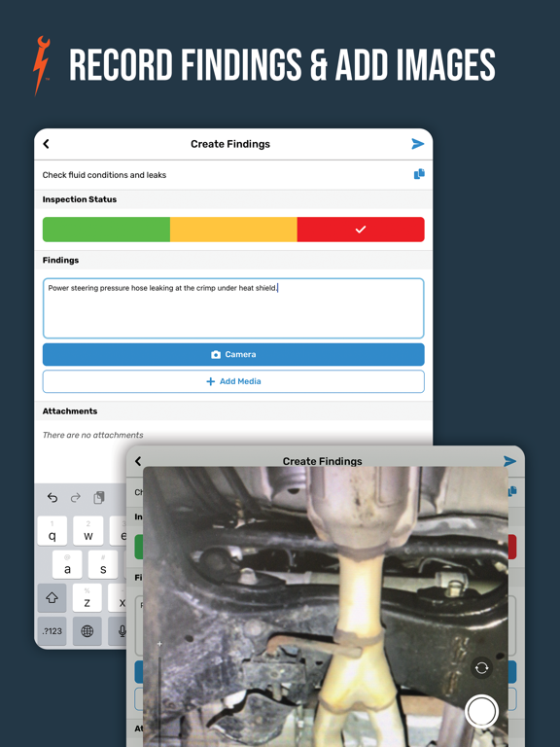Select the green inspection status segment
The height and width of the screenshot is (747, 560).
(106, 230)
